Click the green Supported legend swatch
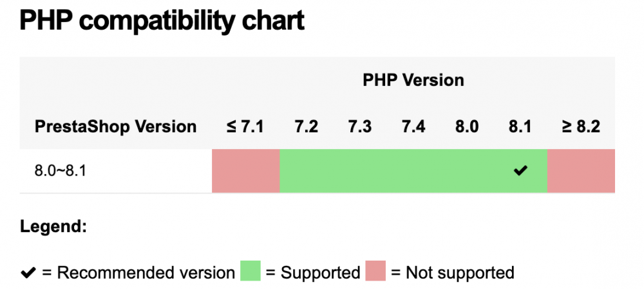This screenshot has height=289, width=644. pyautogui.click(x=251, y=271)
